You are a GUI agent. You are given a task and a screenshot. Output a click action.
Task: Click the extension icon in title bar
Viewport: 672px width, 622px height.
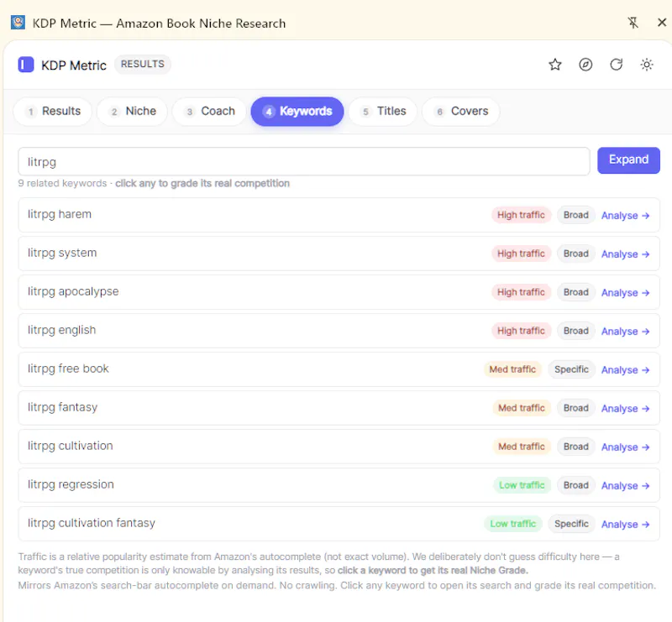click(x=18, y=23)
